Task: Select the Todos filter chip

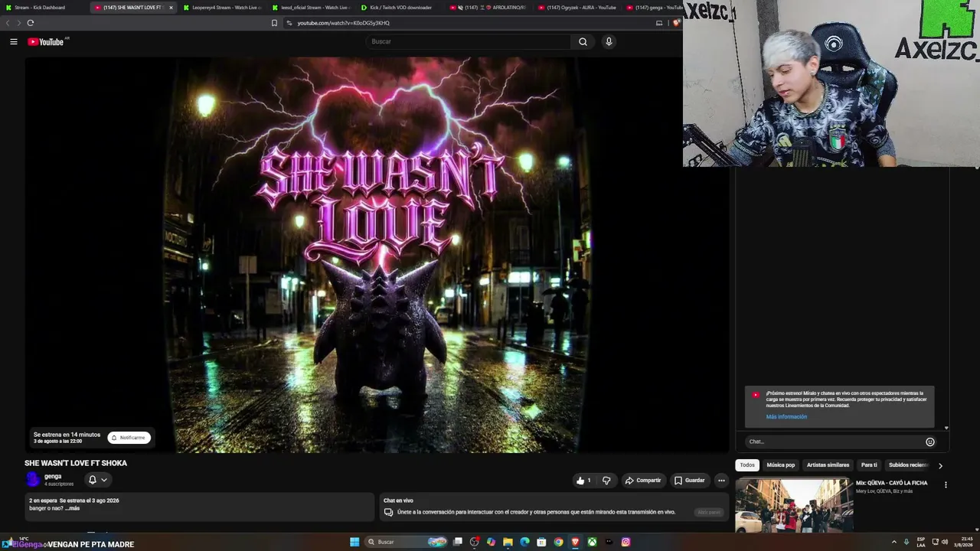Action: click(x=747, y=465)
